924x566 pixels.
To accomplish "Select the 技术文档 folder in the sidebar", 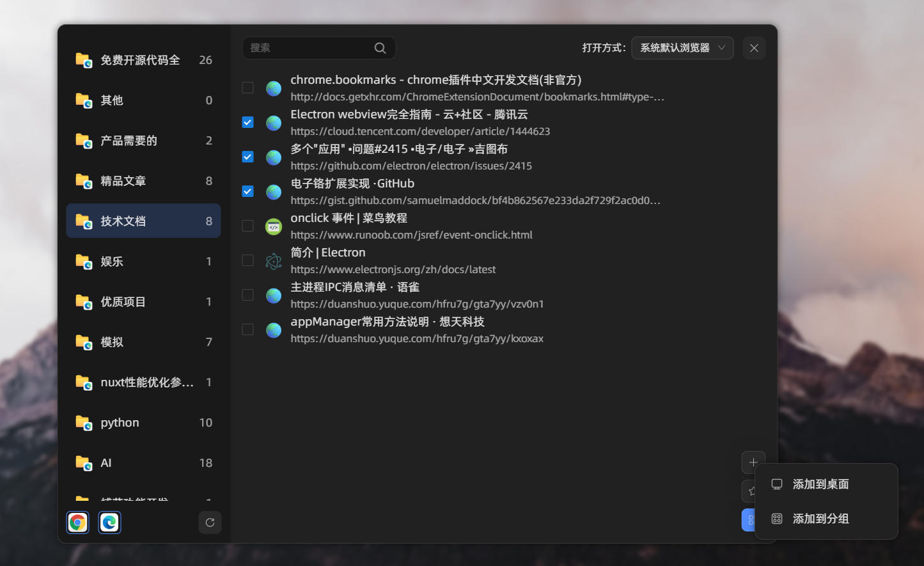I will pyautogui.click(x=143, y=221).
